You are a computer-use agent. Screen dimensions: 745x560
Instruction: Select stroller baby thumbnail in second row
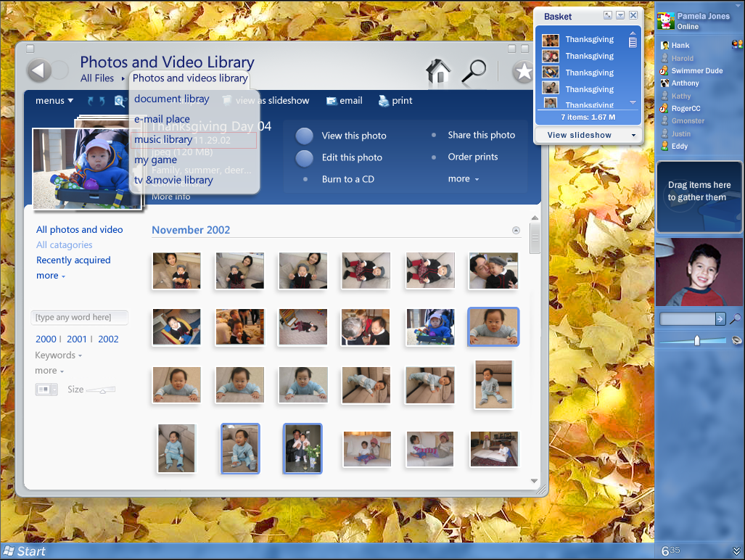[x=430, y=326]
